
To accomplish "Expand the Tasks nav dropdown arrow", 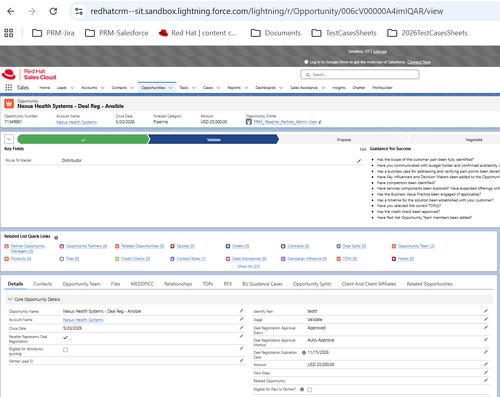I will tap(194, 88).
